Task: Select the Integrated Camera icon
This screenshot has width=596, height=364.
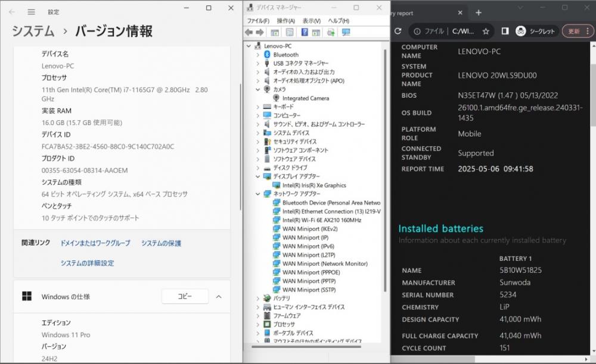Action: click(277, 98)
